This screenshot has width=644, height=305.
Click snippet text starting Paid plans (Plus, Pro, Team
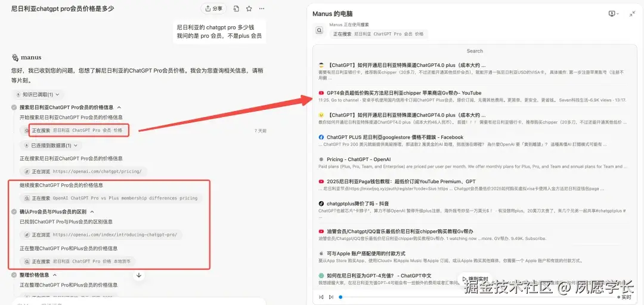click(x=473, y=167)
